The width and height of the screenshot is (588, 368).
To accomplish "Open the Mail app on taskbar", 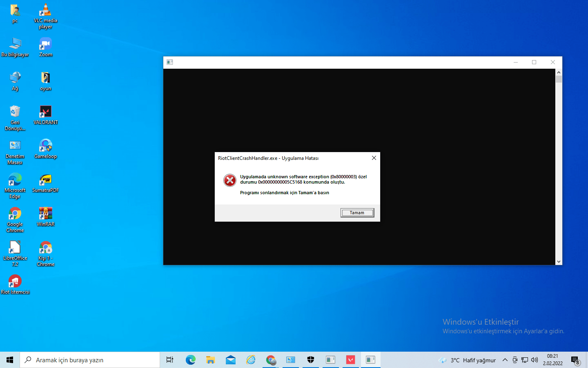I will coord(231,360).
